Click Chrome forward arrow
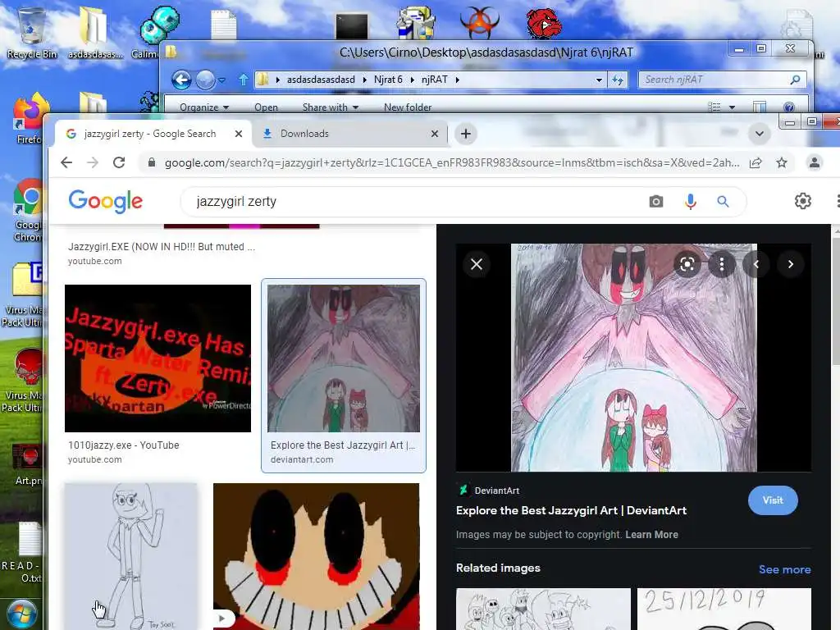 93,162
